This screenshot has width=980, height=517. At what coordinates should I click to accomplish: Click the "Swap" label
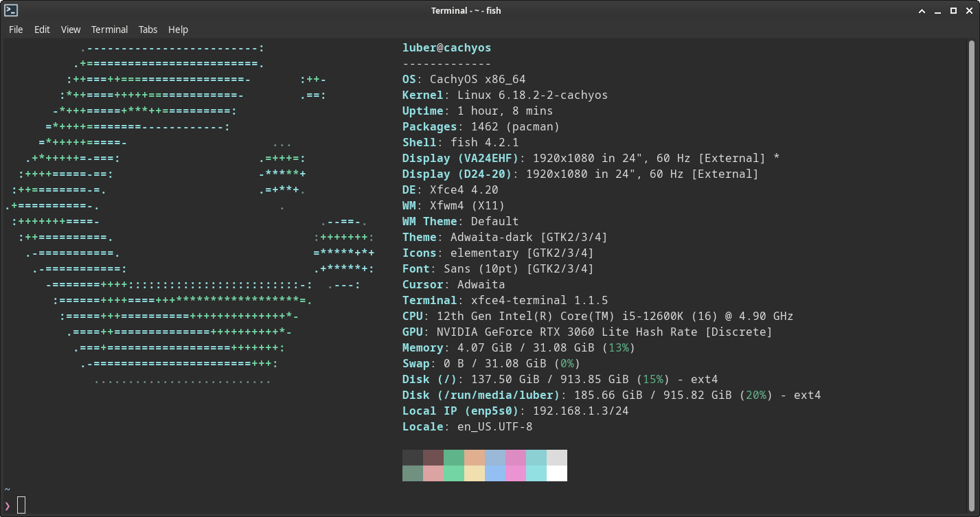tap(416, 364)
